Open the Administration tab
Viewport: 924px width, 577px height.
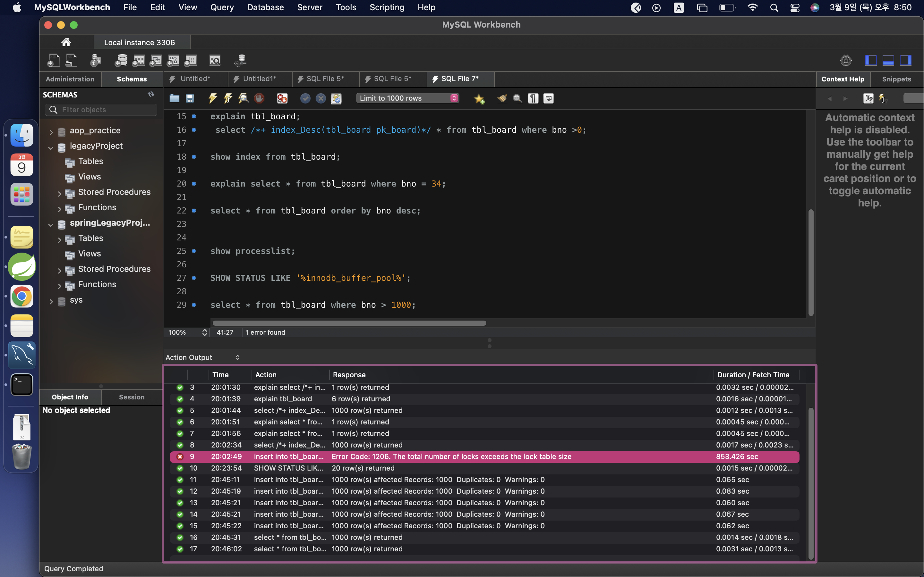[70, 79]
